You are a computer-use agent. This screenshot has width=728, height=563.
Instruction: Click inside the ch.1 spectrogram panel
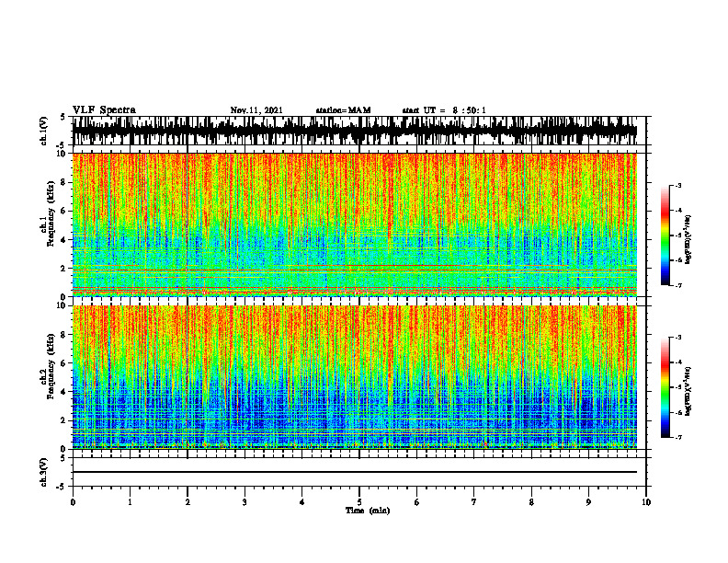(355, 224)
